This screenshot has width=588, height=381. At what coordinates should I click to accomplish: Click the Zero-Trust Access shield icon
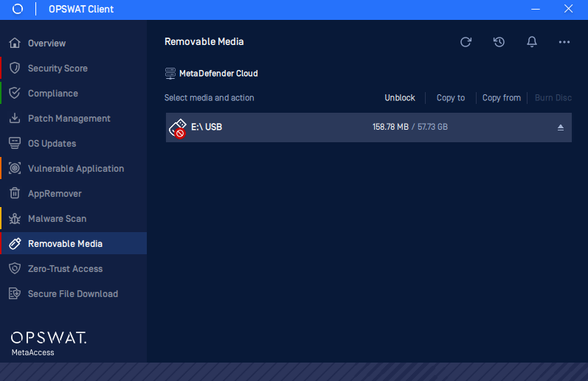click(15, 268)
